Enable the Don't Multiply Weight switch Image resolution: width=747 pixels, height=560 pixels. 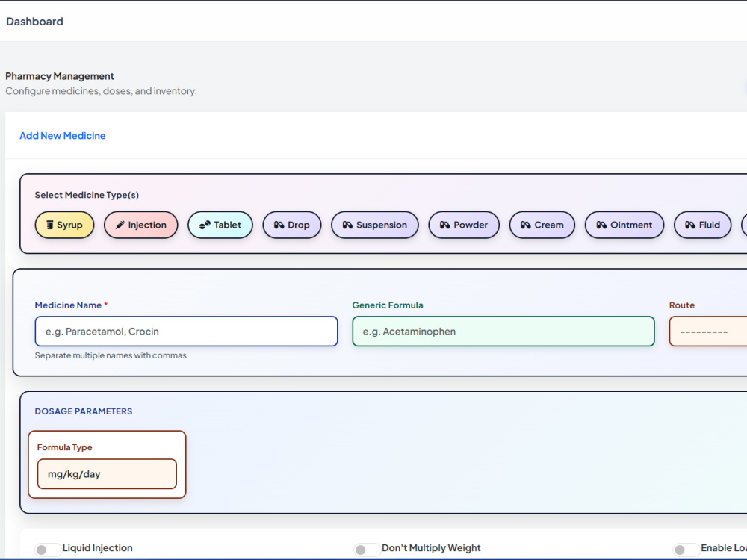tap(366, 550)
